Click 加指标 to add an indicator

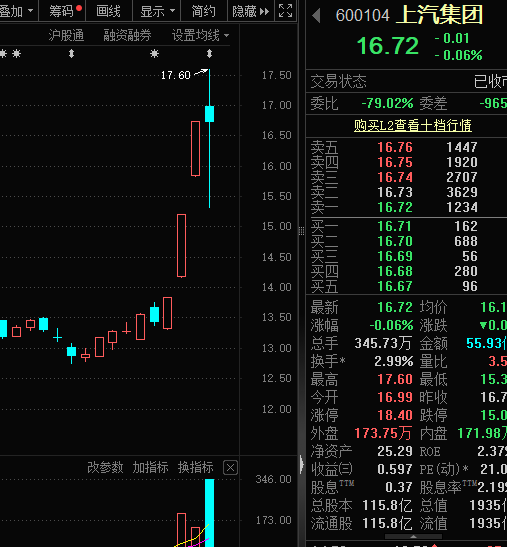pos(150,467)
